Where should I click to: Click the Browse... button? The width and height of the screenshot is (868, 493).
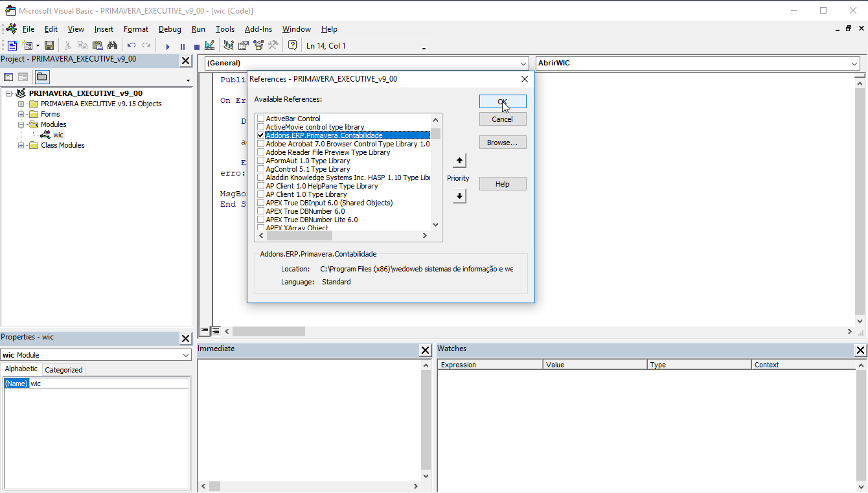(x=502, y=143)
